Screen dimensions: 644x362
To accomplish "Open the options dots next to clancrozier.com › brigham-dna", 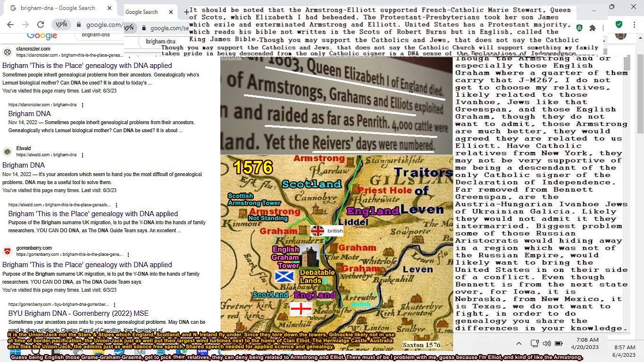I will point(83,105).
